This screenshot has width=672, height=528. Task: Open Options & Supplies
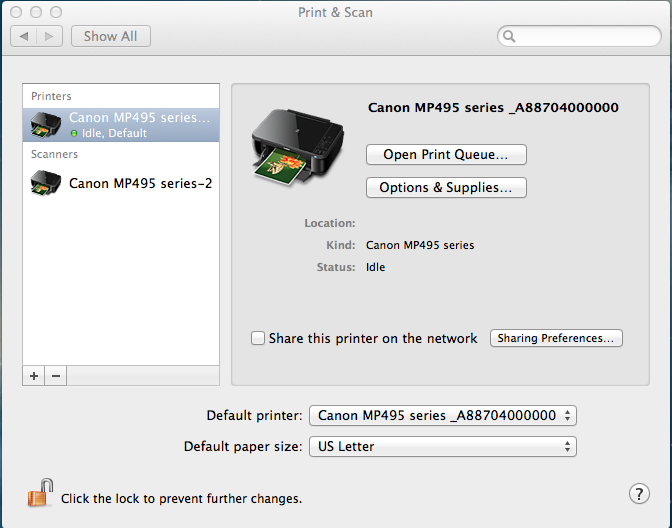(446, 187)
